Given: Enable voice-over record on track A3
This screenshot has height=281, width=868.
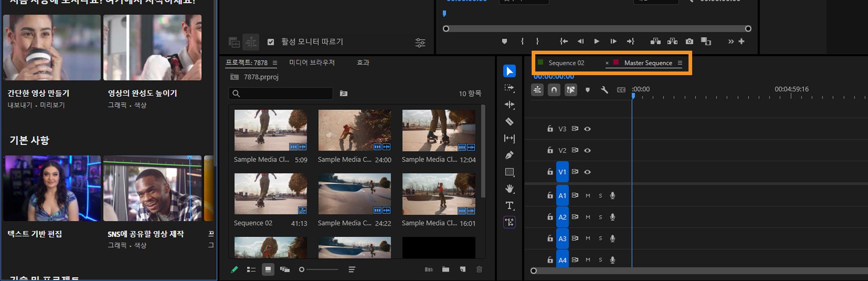Looking at the screenshot, I should point(613,238).
